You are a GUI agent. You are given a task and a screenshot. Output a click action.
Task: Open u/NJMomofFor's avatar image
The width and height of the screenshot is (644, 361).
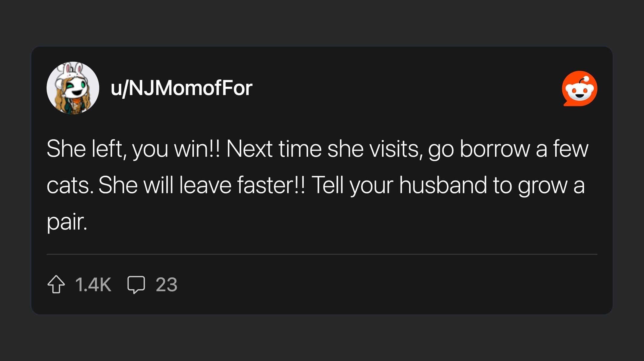(x=73, y=88)
